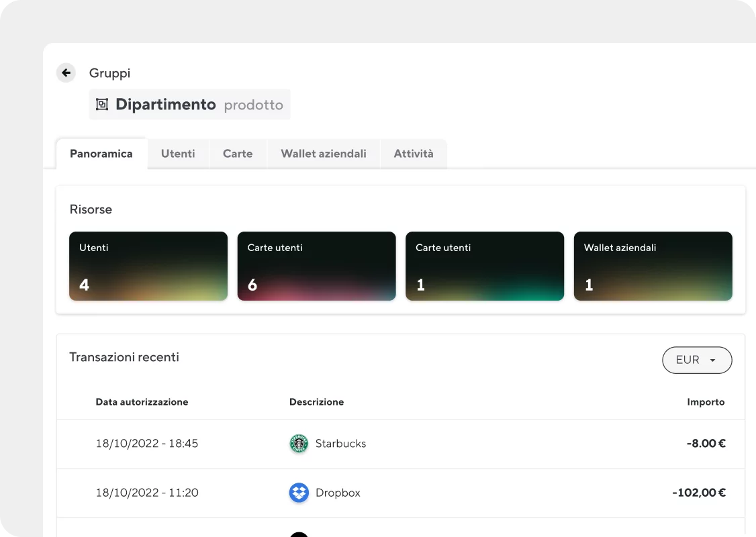Switch to the Wallet aziendali tab

tap(324, 154)
